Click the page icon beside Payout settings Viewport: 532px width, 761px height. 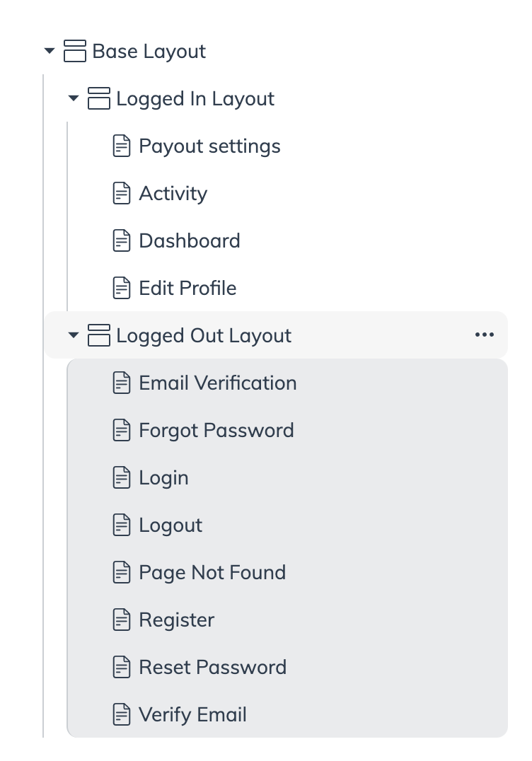pyautogui.click(x=122, y=146)
